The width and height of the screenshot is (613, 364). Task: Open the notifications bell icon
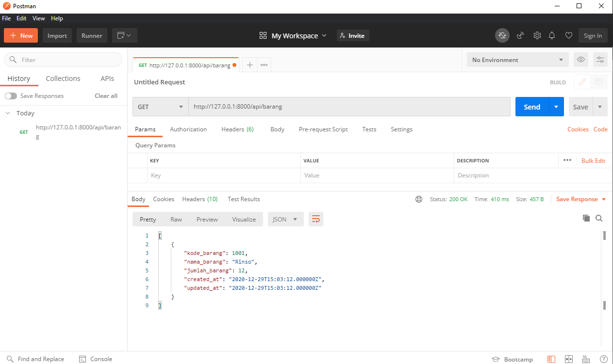pyautogui.click(x=552, y=35)
